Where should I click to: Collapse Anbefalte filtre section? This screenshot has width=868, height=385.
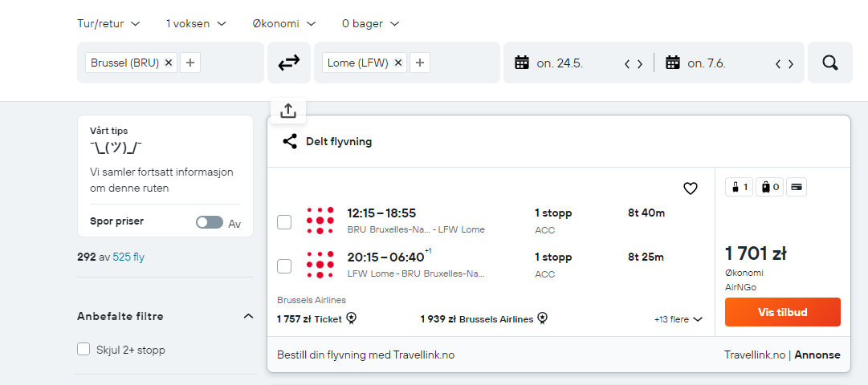click(x=249, y=316)
